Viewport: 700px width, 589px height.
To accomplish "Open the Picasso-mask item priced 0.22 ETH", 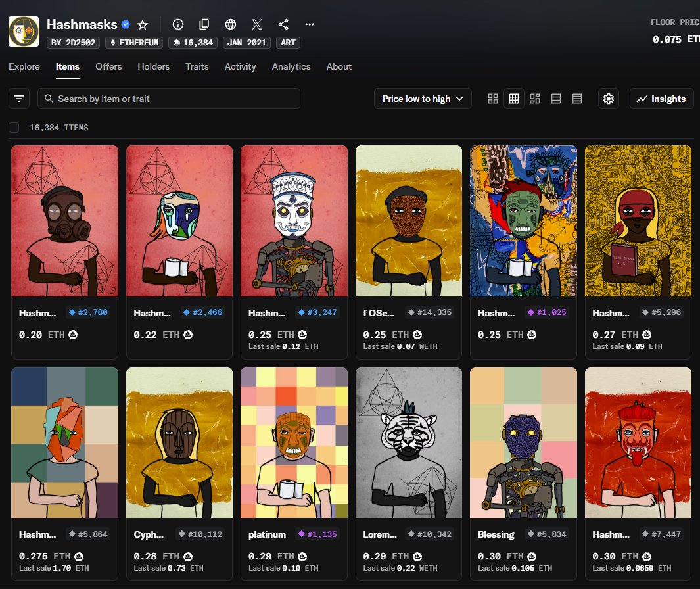I will (179, 221).
